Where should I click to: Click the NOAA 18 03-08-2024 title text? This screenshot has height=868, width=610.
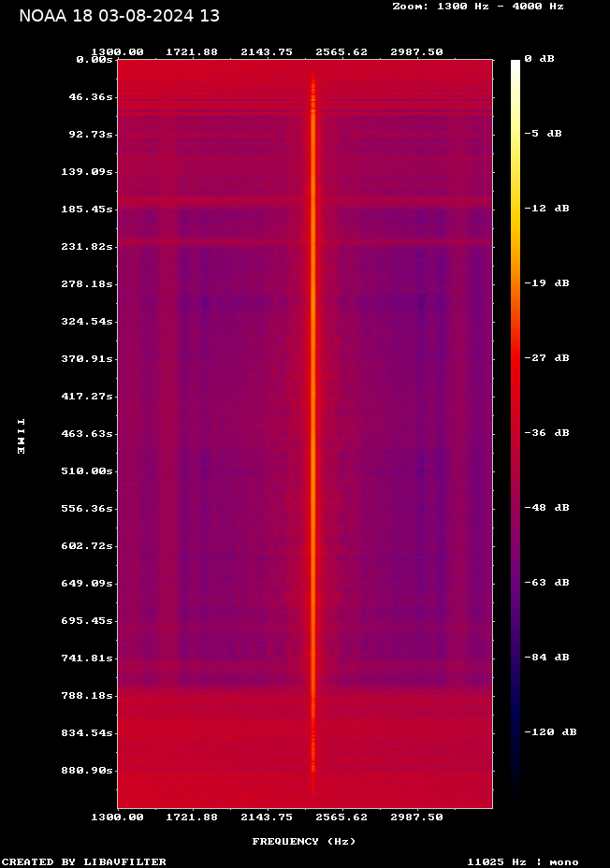tap(119, 16)
